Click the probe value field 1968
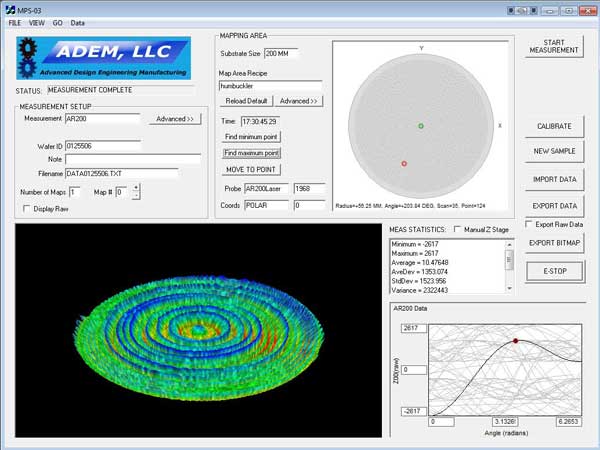This screenshot has width=600, height=450. click(309, 189)
